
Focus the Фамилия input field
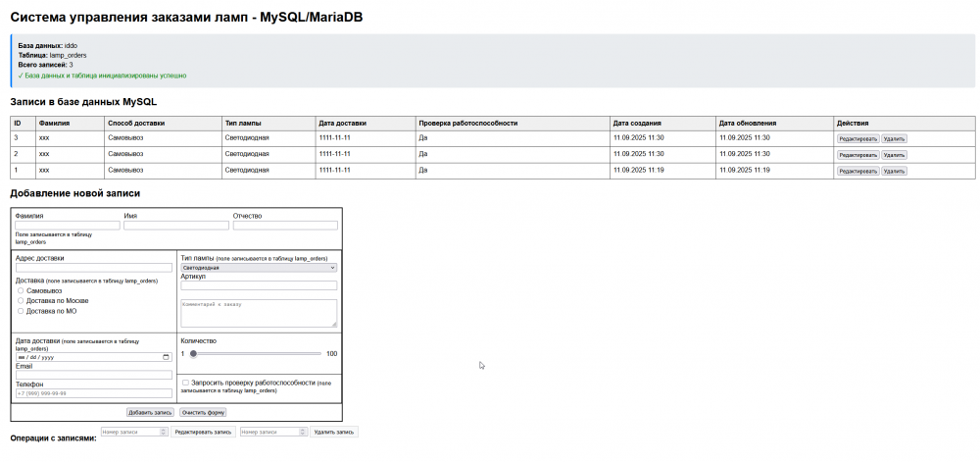[x=68, y=225]
